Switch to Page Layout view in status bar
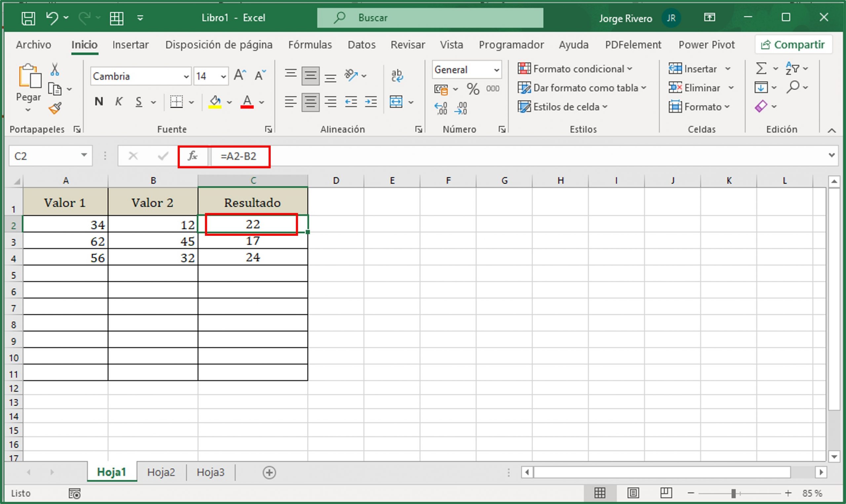 (x=633, y=493)
